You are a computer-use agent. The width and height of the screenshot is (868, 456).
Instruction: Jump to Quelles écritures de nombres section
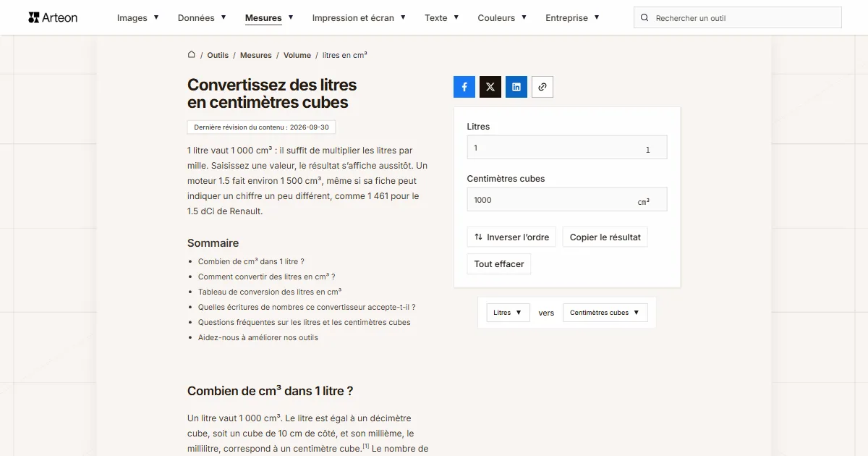[307, 307]
